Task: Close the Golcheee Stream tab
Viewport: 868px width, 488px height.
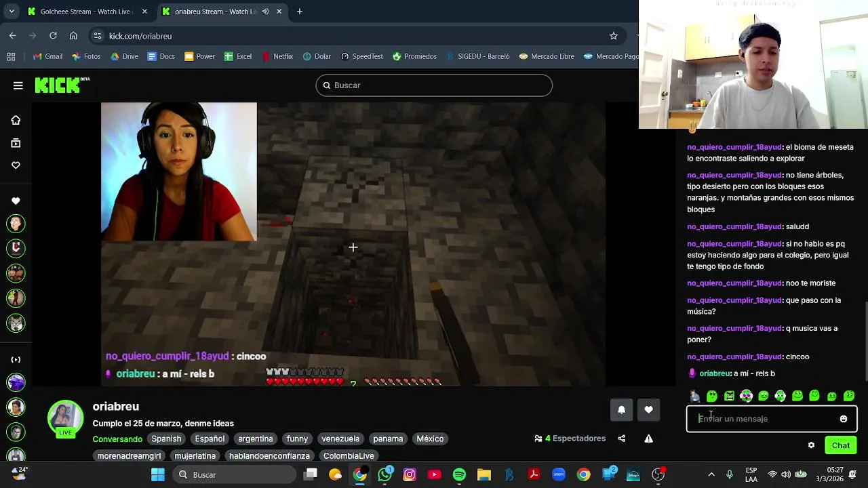Action: [144, 12]
